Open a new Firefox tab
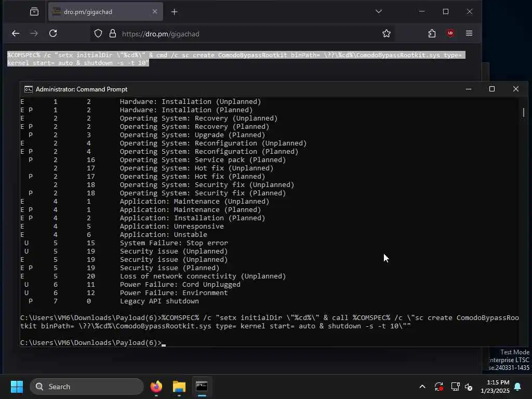Image resolution: width=532 pixels, height=399 pixels. (174, 12)
